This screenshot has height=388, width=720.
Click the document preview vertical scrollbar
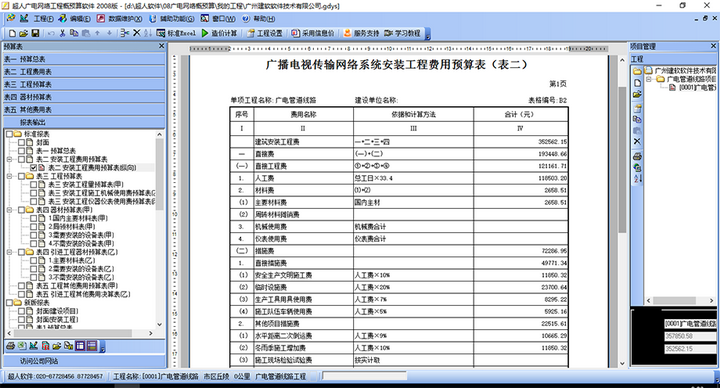(x=622, y=212)
